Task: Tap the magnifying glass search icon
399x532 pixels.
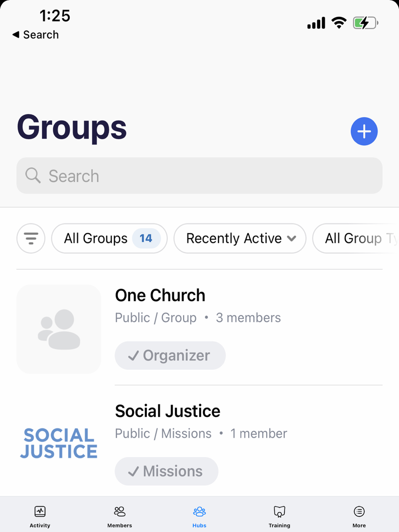Action: 33,175
